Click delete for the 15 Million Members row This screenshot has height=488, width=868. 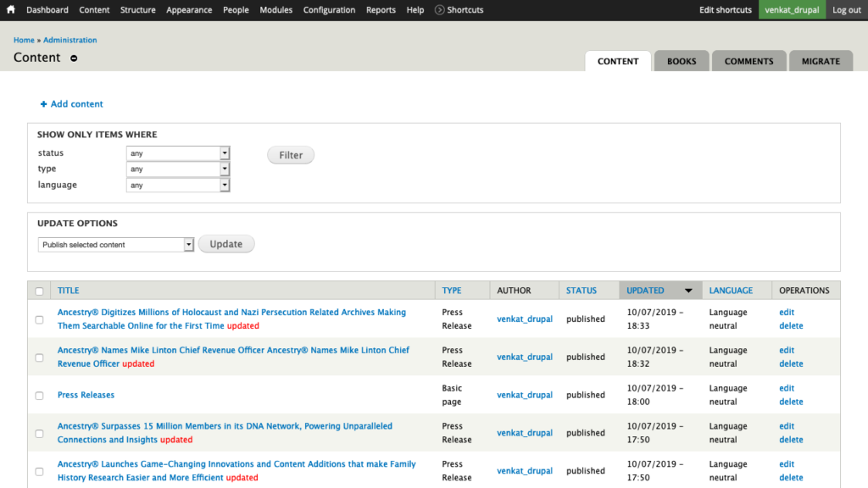click(x=791, y=440)
